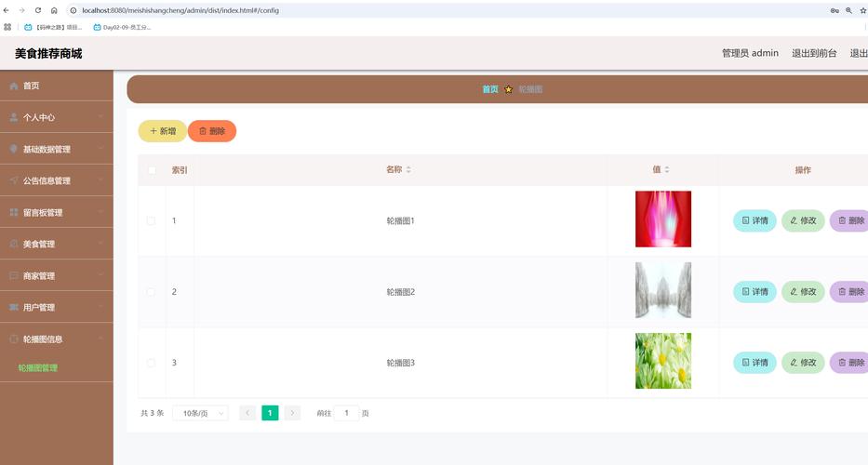The width and height of the screenshot is (868, 465).
Task: Click the orange 删除 batch delete button
Action: pyautogui.click(x=212, y=131)
